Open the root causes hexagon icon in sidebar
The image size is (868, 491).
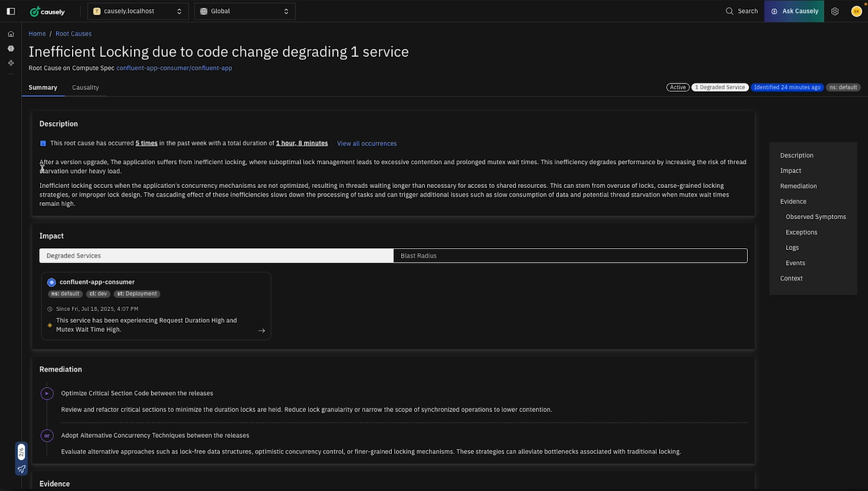pyautogui.click(x=9, y=47)
